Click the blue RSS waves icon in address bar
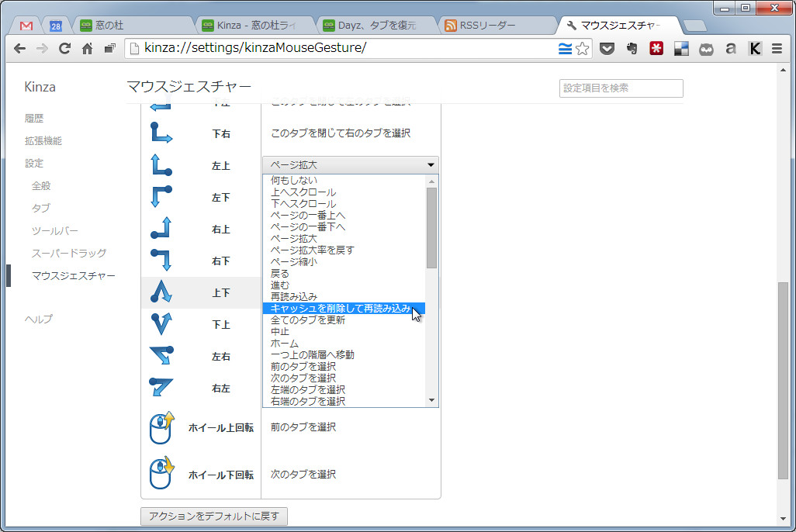796x532 pixels. coord(565,49)
